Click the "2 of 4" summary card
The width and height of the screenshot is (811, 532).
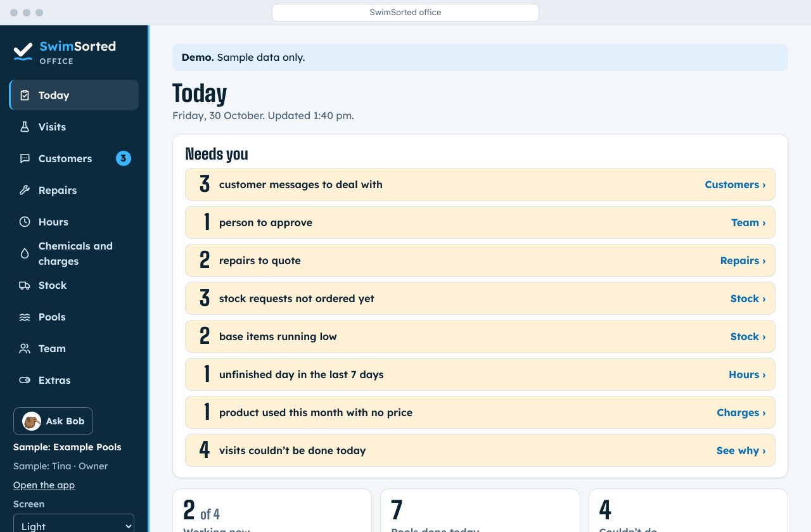(272, 510)
